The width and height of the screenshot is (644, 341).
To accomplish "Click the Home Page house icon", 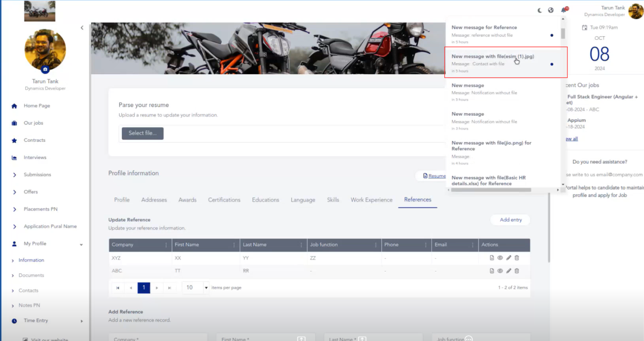I will (14, 106).
